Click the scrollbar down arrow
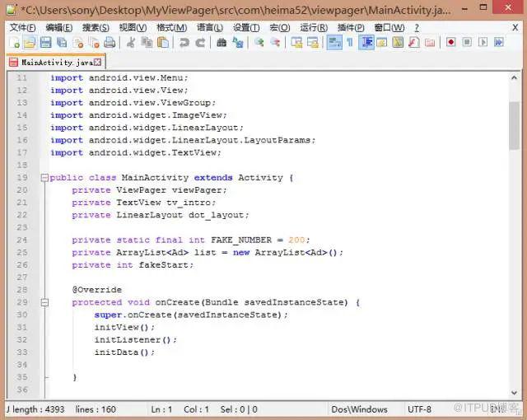 pyautogui.click(x=514, y=393)
